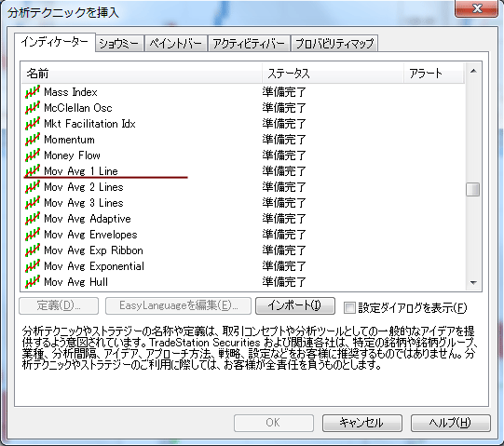Open the ペイントバー tab

[x=175, y=44]
